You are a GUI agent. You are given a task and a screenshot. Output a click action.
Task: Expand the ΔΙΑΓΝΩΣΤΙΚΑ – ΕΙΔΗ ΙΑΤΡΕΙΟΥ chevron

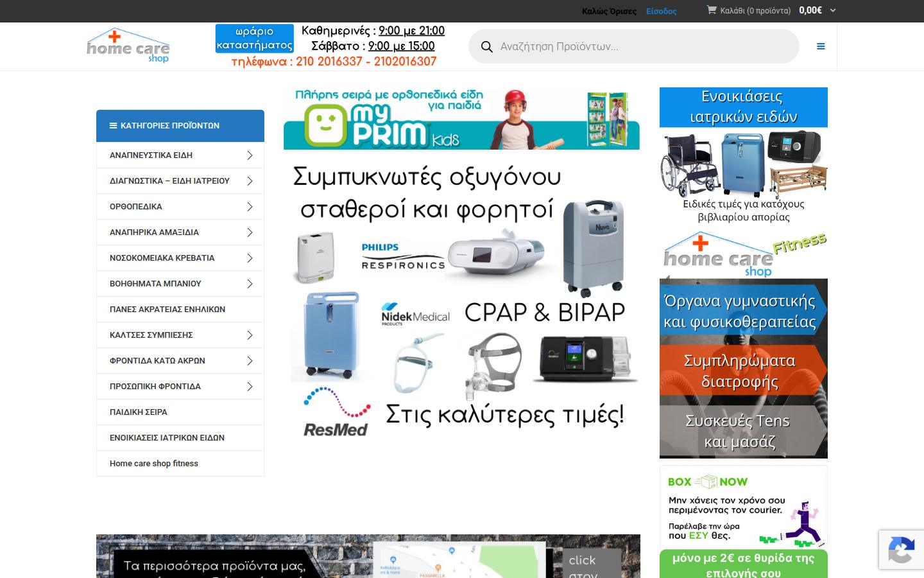pyautogui.click(x=250, y=181)
